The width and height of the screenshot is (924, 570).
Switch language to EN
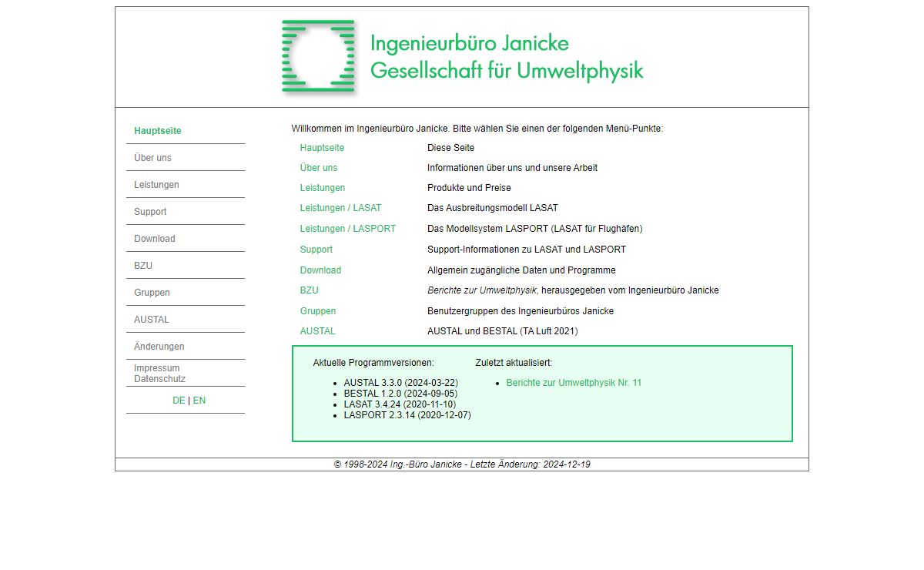(199, 401)
